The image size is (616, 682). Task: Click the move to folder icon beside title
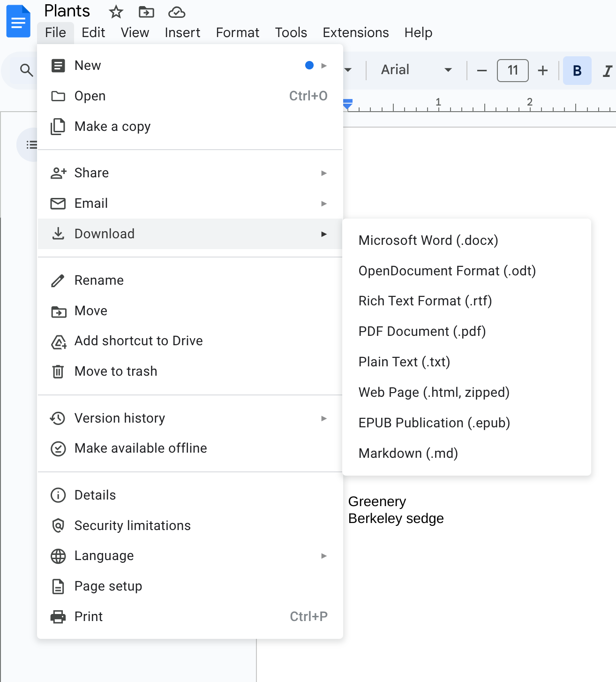(x=146, y=12)
